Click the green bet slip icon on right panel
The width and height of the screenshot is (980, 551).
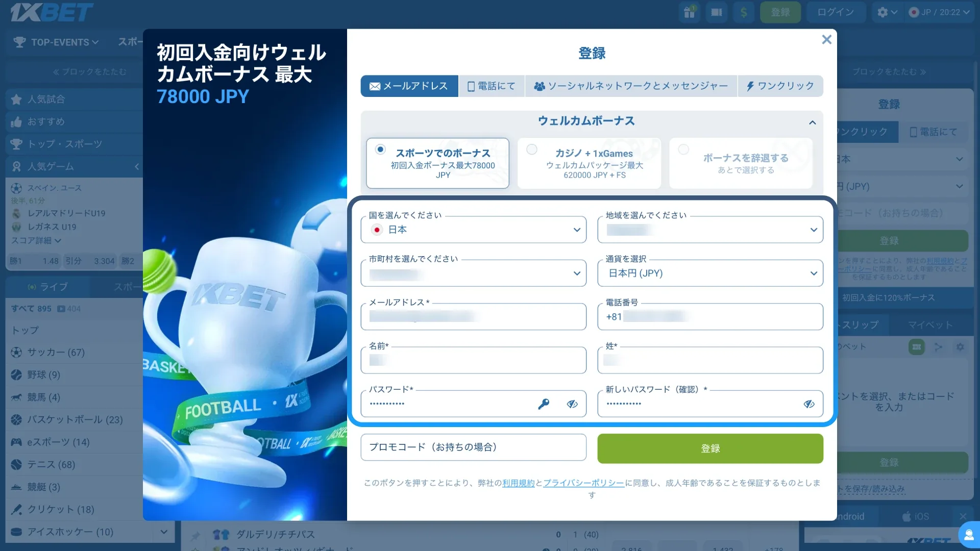[917, 347]
